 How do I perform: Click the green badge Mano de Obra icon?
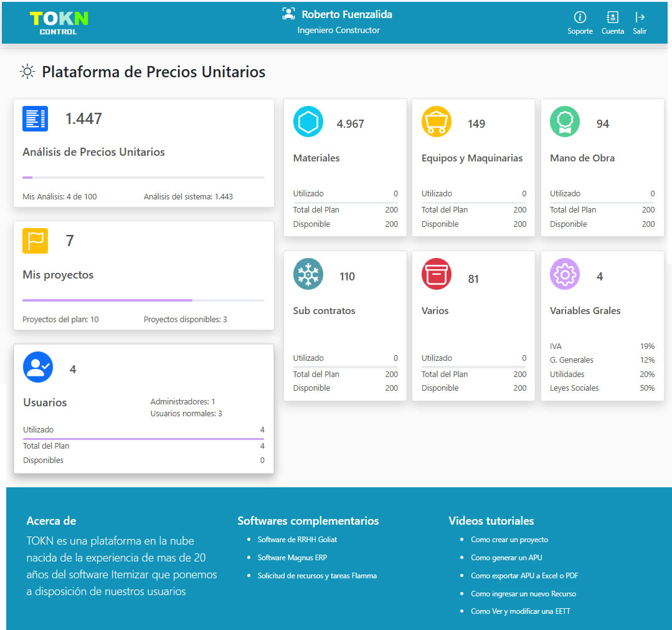565,122
